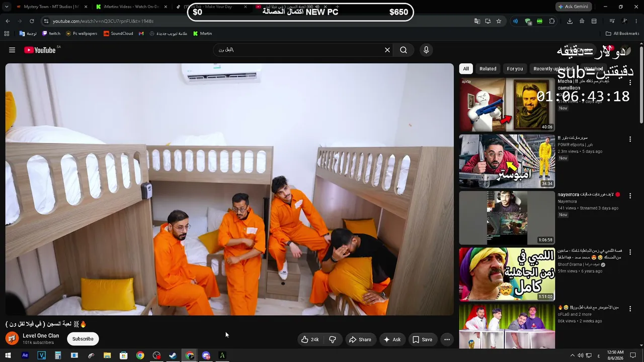Open the Nayemora 1:06:58 stream thumbnail
This screenshot has width=644, height=362.
click(x=507, y=218)
